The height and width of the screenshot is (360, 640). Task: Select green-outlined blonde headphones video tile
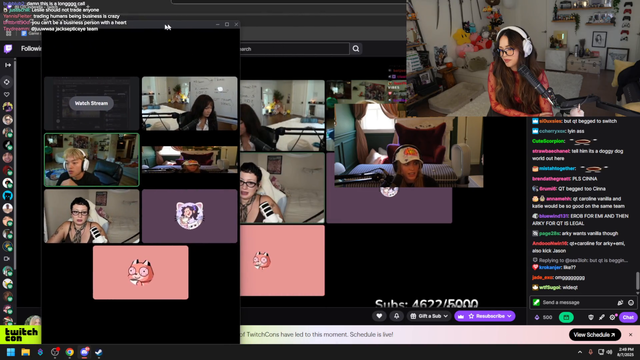point(91,160)
